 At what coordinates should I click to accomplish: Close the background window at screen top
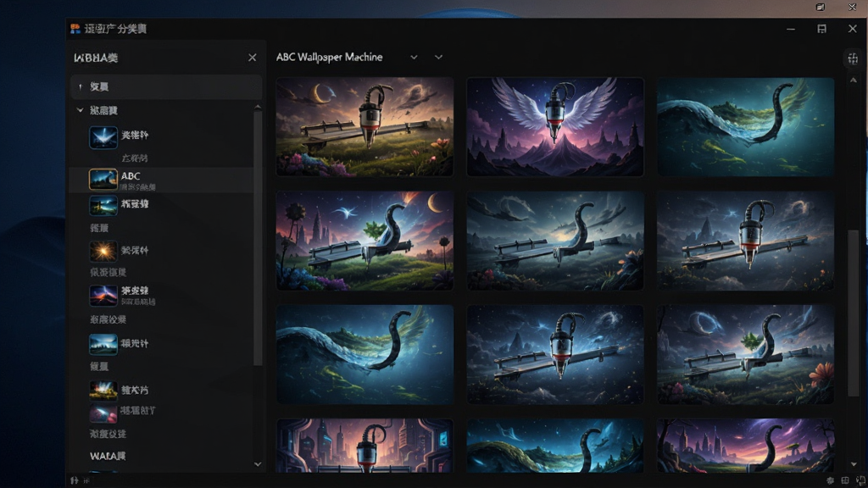pyautogui.click(x=853, y=7)
